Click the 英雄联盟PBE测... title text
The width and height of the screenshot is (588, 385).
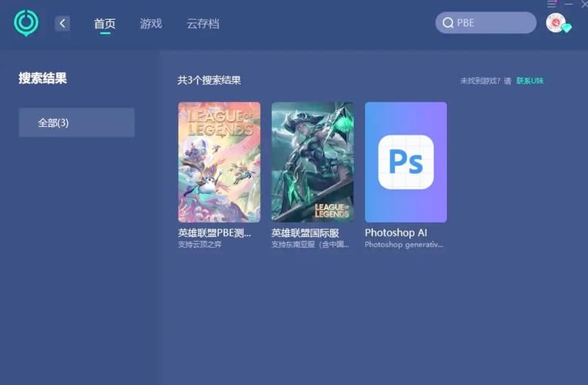coord(215,233)
